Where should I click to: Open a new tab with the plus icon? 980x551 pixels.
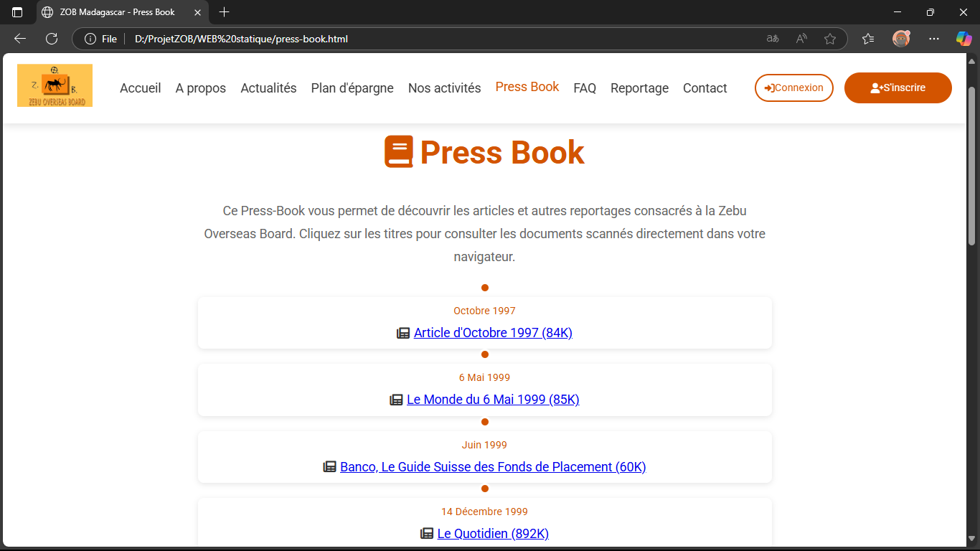click(225, 12)
